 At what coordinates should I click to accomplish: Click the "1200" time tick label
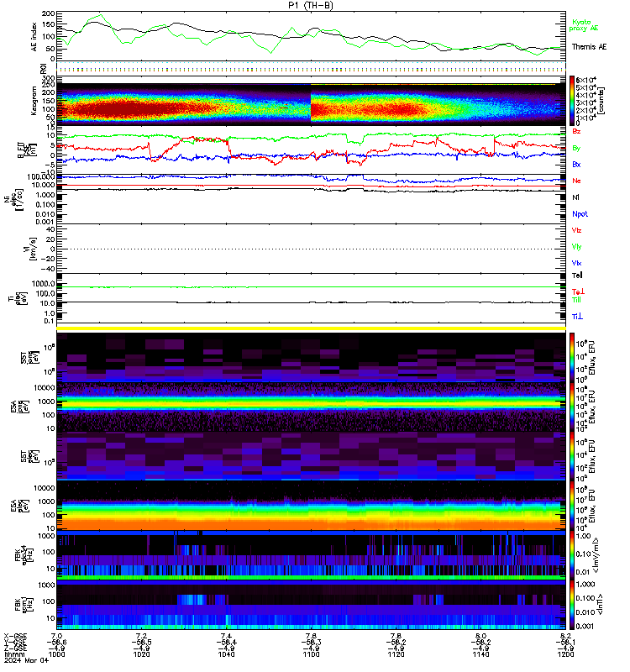[565, 654]
